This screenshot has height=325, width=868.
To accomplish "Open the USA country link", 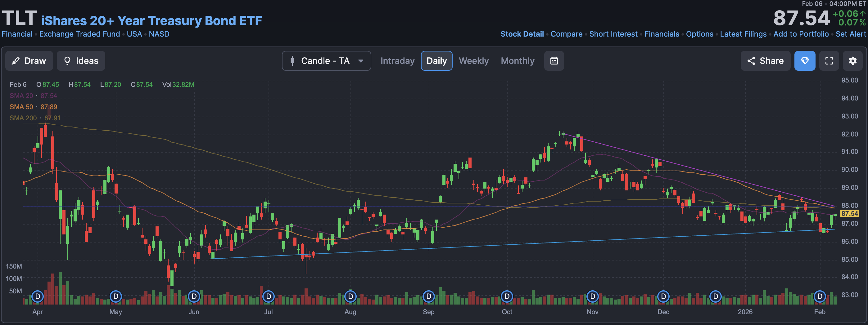I will click(x=134, y=34).
